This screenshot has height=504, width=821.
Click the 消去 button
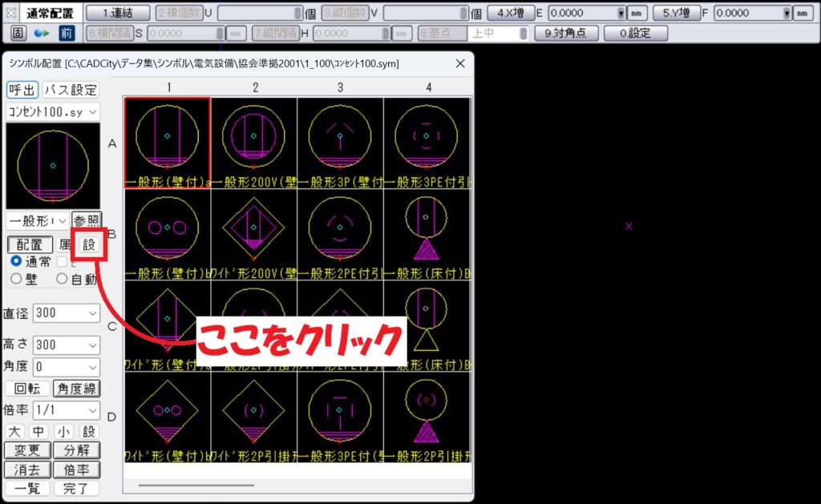27,470
